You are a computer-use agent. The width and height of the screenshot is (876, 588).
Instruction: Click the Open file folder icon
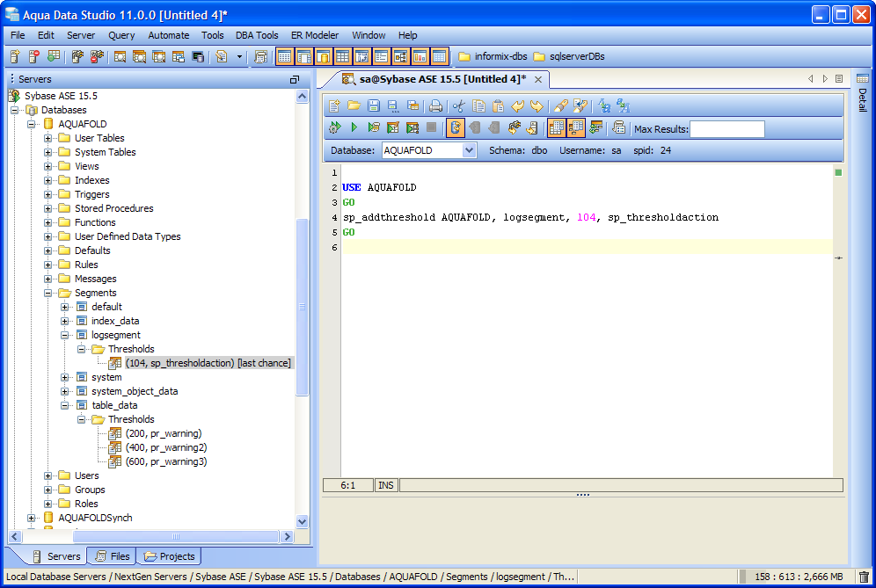pyautogui.click(x=354, y=105)
